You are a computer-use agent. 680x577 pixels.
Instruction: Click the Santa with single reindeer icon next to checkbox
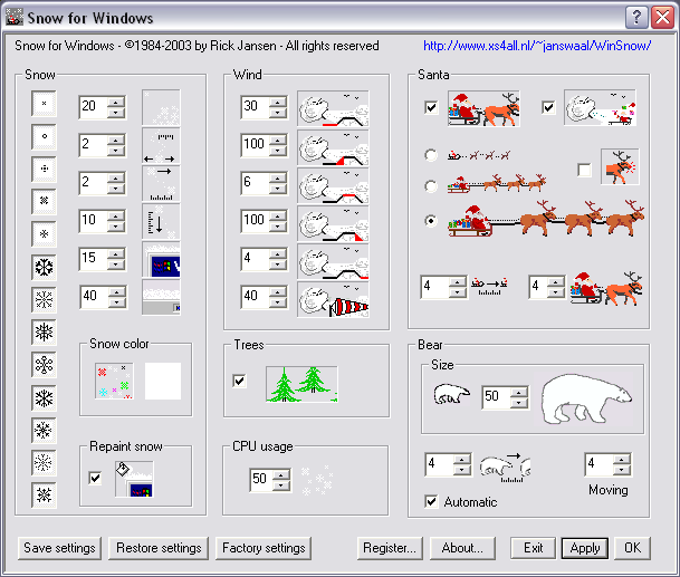point(484,108)
